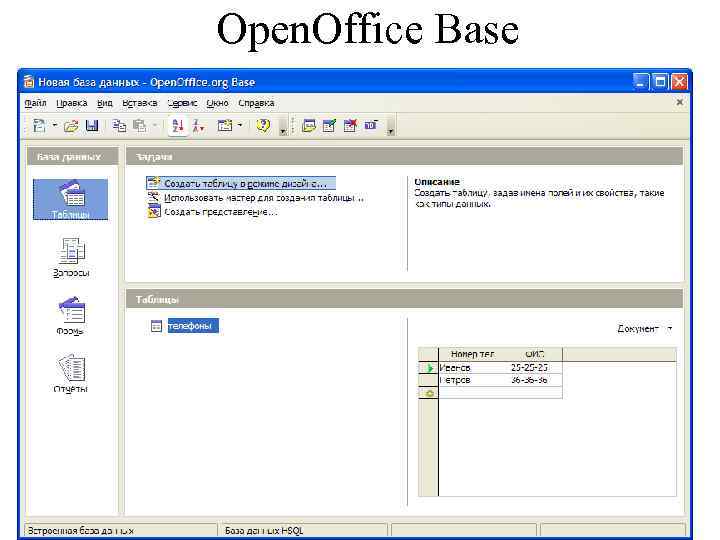The height and width of the screenshot is (540, 720).
Task: Open the Справка menu
Action: 256,103
